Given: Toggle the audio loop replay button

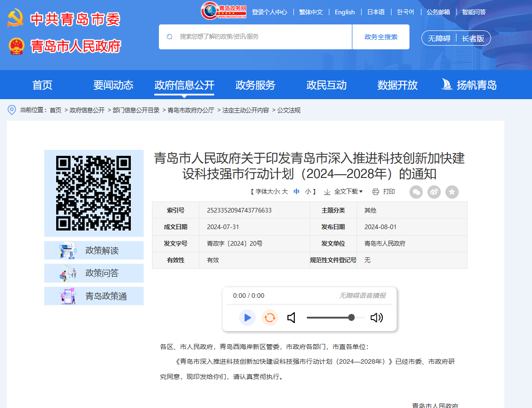Looking at the screenshot, I should [270, 318].
